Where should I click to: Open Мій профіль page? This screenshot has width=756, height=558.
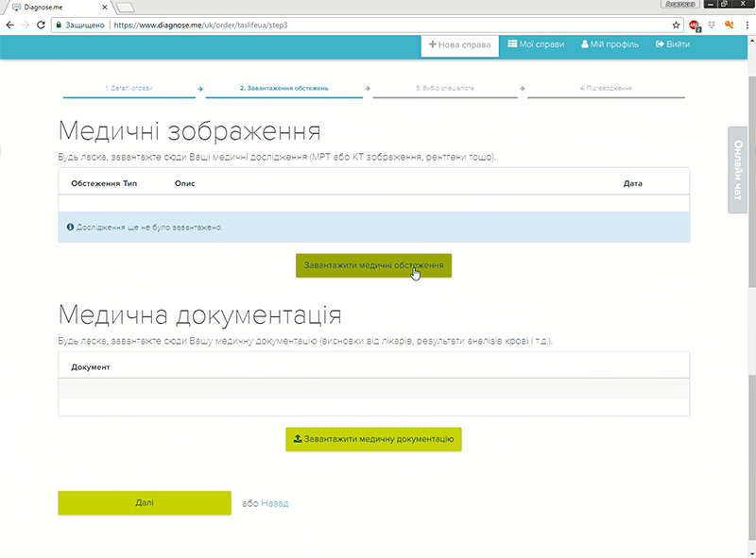[x=610, y=44]
